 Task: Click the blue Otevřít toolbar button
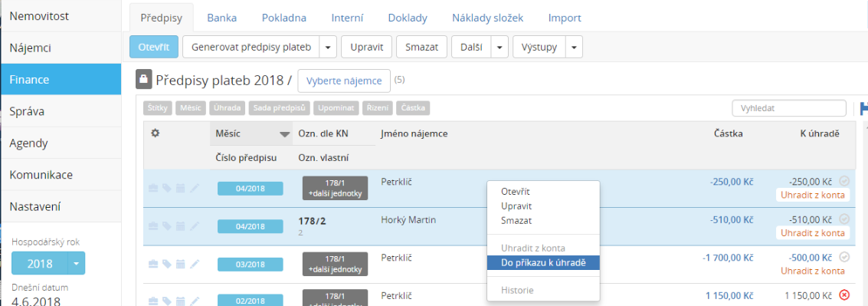[154, 47]
